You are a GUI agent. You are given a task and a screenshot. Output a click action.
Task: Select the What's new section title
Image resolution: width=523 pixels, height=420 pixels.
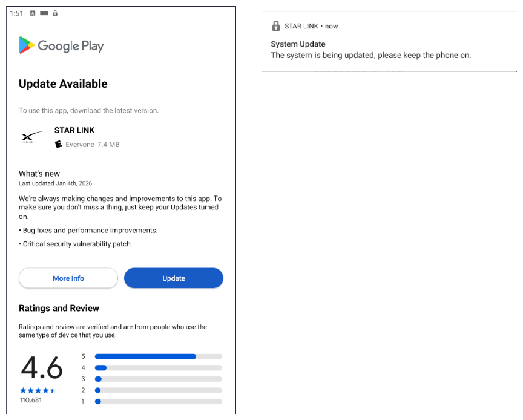click(39, 174)
